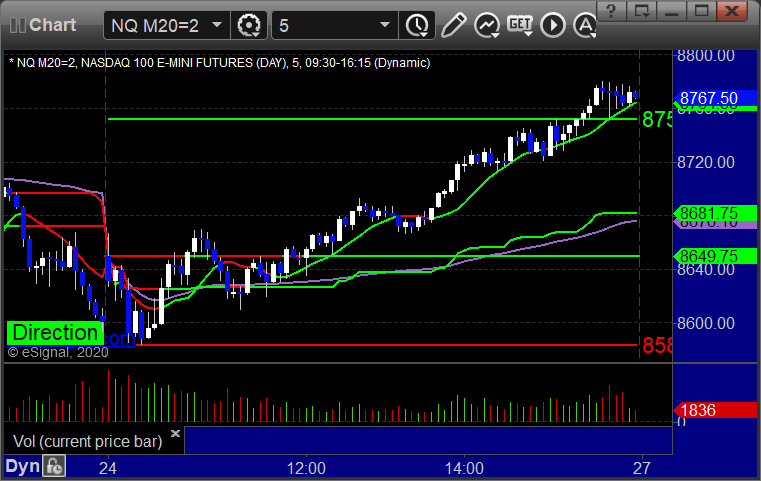Click the window pop-out menu icon

pos(641,11)
